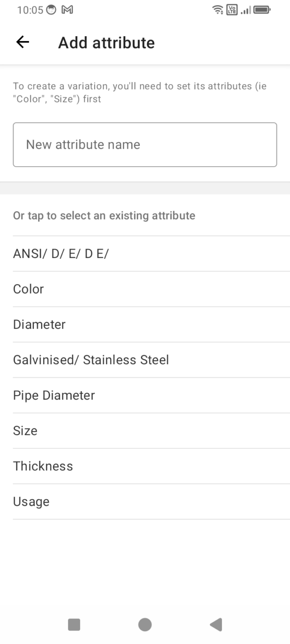Tap the Gmail notification icon in status bar
290x644 pixels.
pyautogui.click(x=67, y=10)
